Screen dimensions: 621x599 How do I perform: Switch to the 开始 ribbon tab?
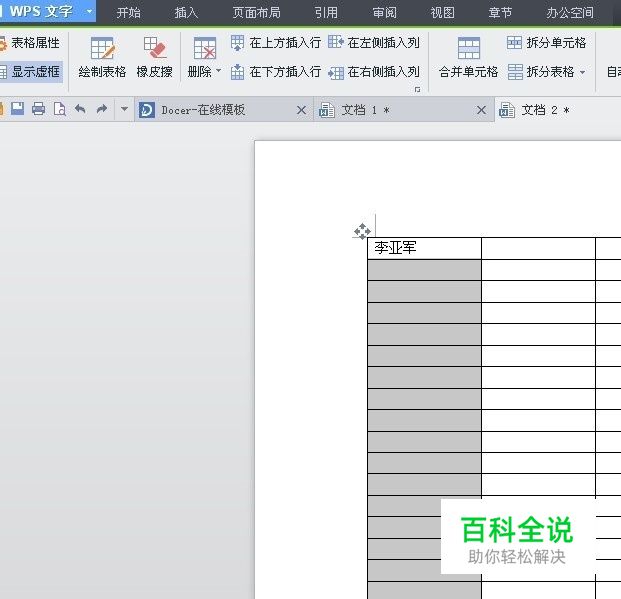(x=128, y=12)
